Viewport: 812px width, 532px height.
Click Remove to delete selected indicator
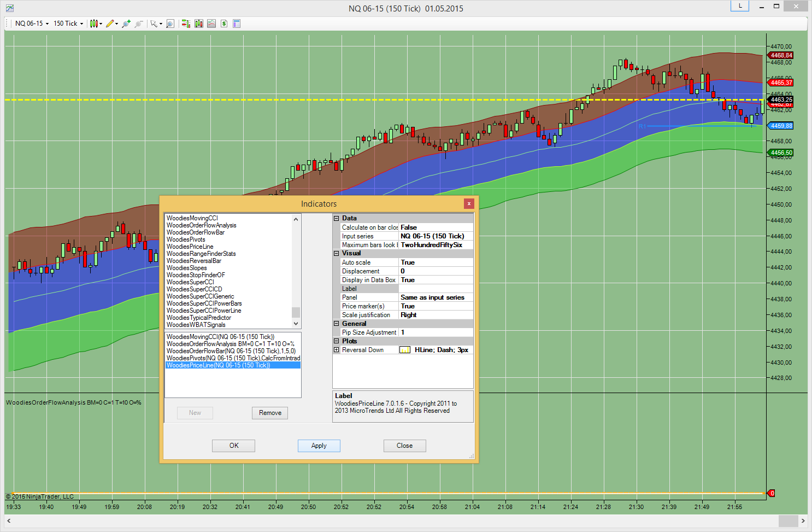click(x=270, y=413)
